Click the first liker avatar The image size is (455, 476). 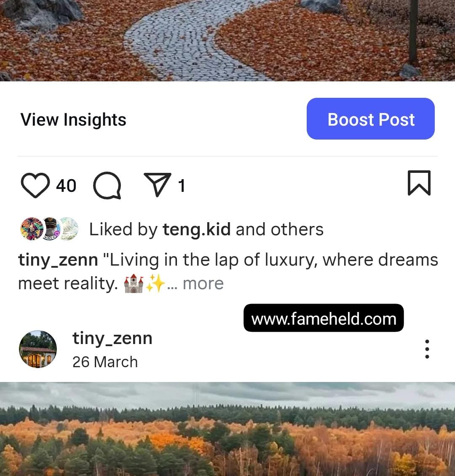coord(32,229)
